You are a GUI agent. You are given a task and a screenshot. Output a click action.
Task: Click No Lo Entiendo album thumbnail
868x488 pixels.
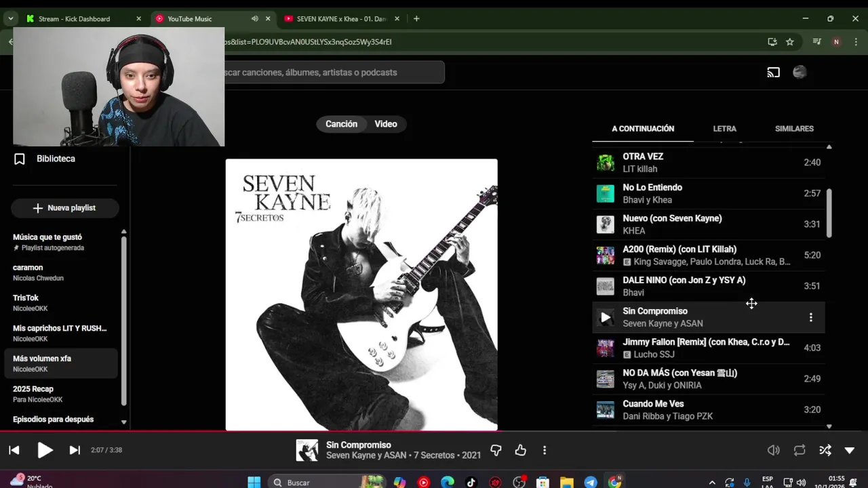605,193
